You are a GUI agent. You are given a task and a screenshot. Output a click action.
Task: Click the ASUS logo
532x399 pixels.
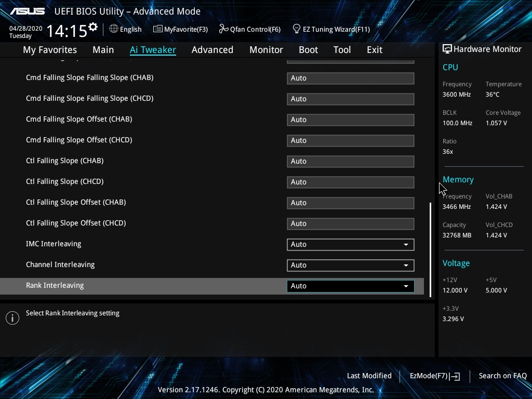(27, 11)
